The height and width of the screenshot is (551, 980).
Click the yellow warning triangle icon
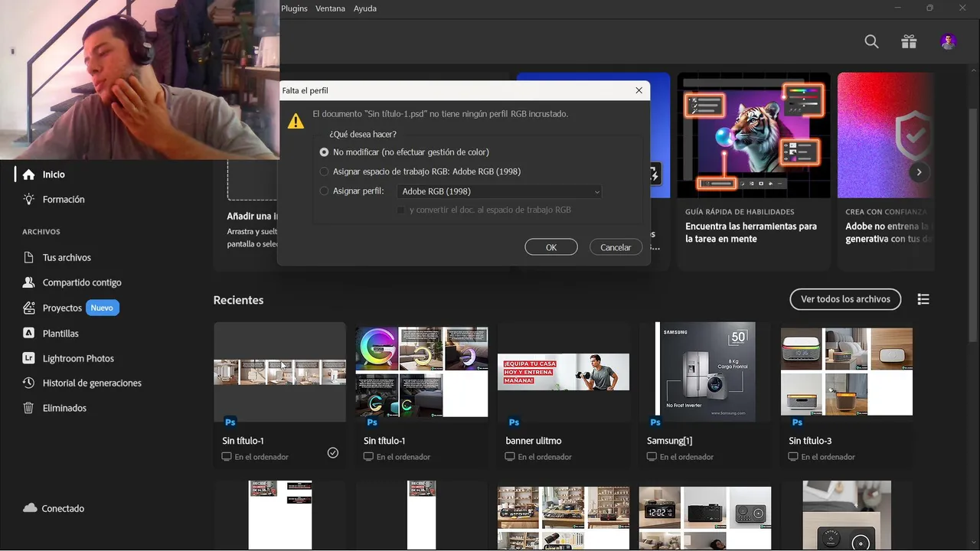coord(295,121)
